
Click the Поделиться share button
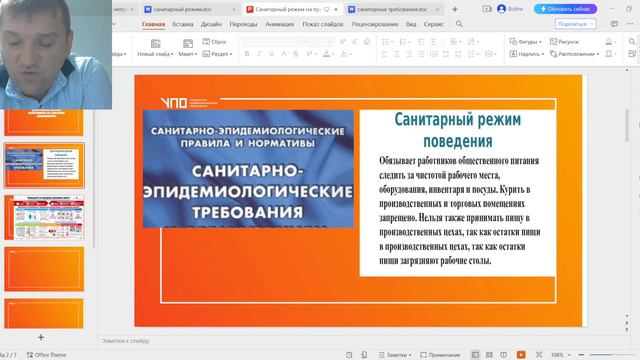[575, 24]
